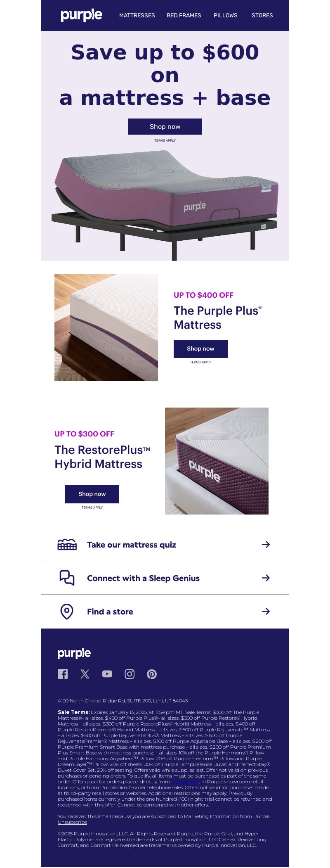Open the Stores menu item

pyautogui.click(x=262, y=15)
